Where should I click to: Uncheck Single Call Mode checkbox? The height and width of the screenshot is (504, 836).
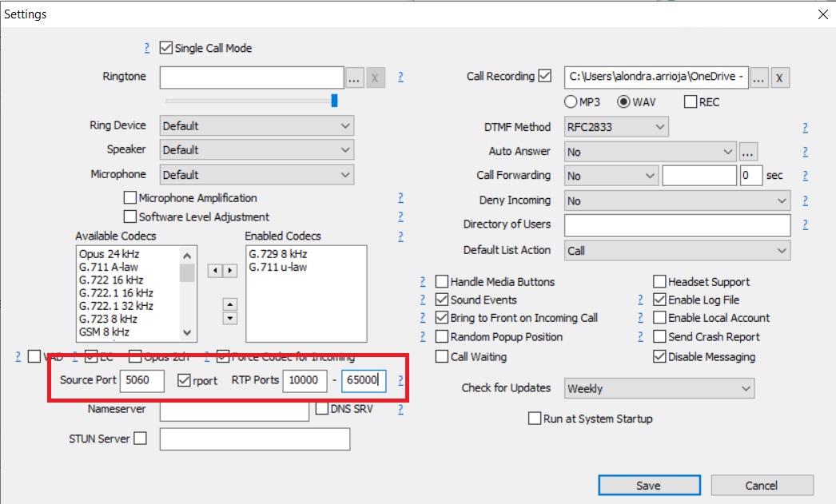point(166,48)
